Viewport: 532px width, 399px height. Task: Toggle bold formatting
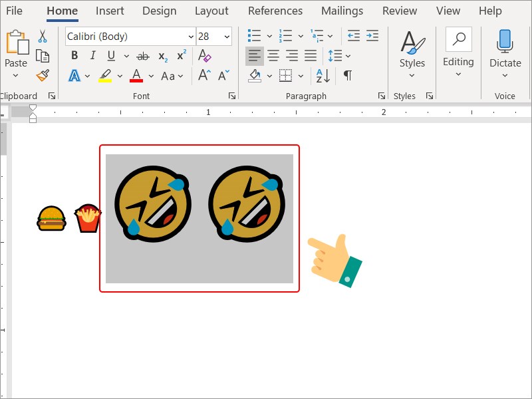pyautogui.click(x=74, y=56)
